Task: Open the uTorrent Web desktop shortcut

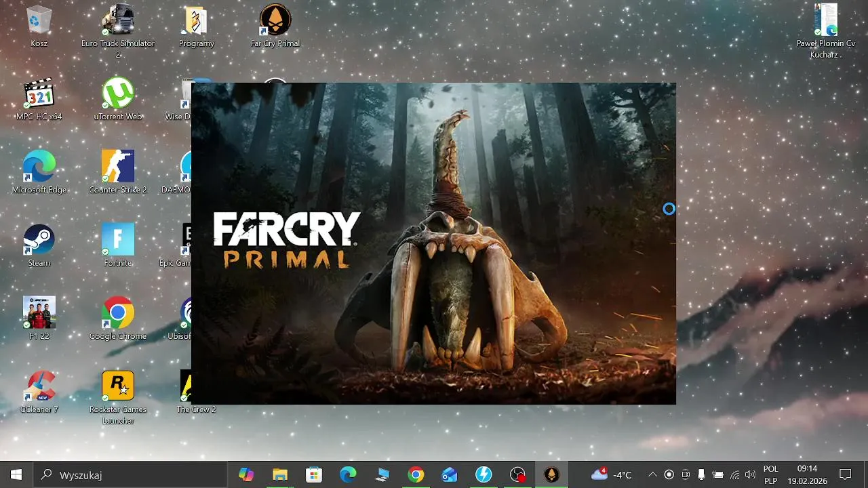Action: (118, 99)
